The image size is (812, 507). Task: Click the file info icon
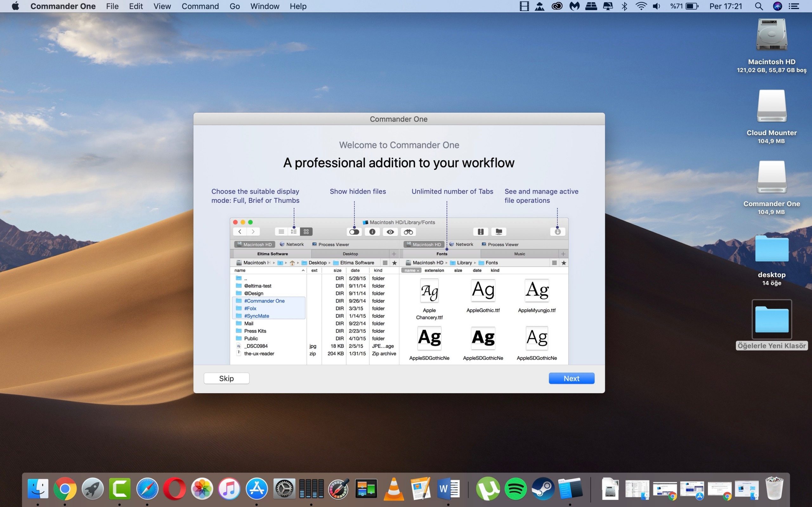[372, 232]
